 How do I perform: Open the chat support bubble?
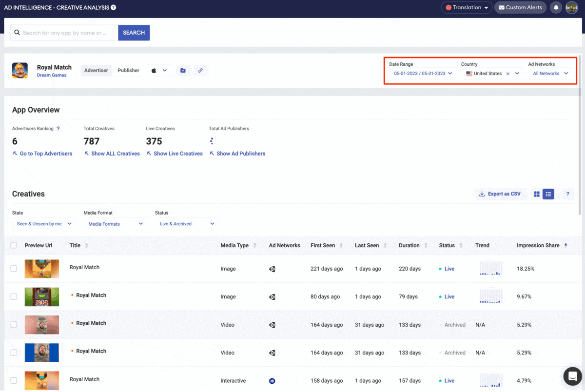click(573, 376)
